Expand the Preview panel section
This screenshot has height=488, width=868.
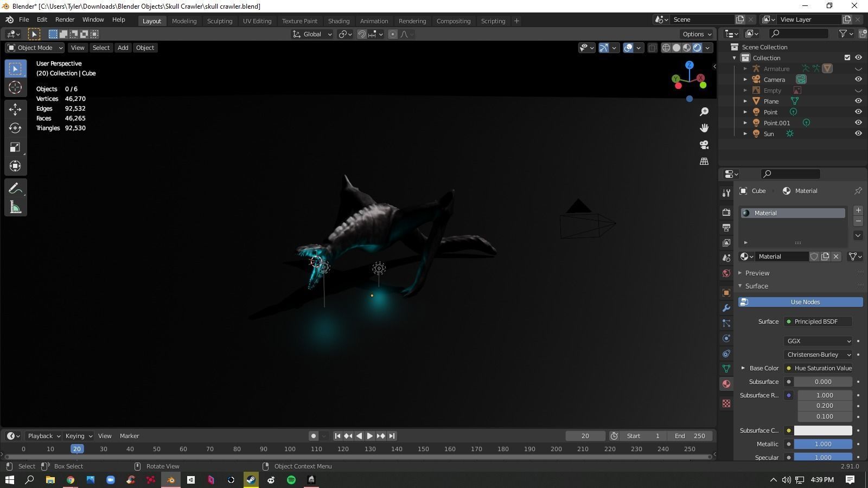coord(757,273)
